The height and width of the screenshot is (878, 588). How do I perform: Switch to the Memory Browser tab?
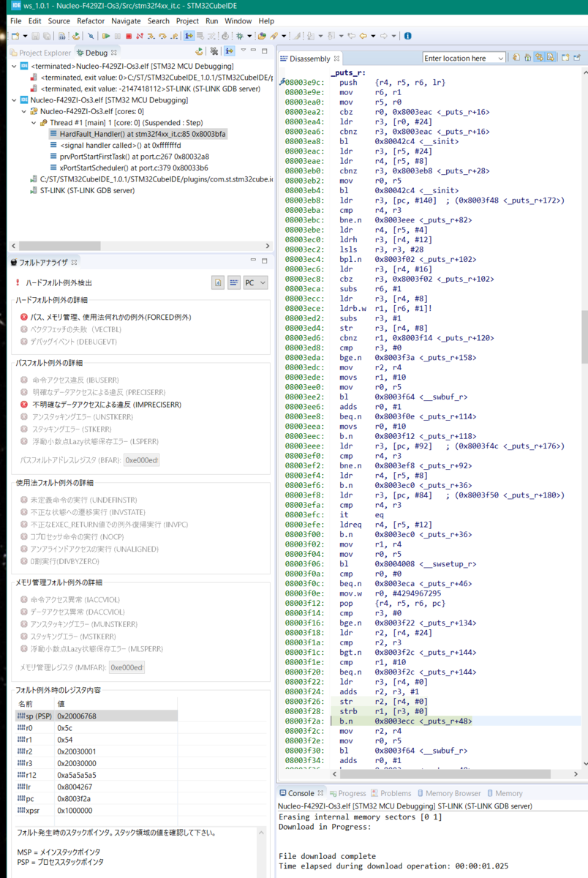(448, 793)
